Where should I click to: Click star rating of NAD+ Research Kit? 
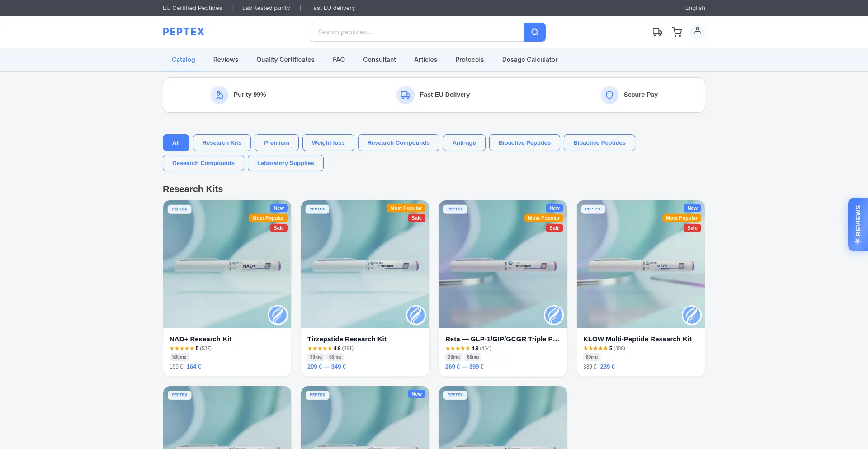click(182, 349)
